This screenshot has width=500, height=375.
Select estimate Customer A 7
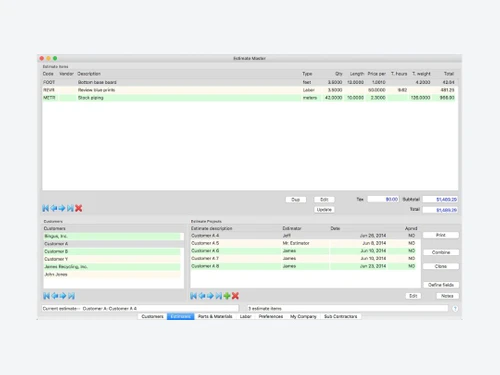(x=303, y=259)
